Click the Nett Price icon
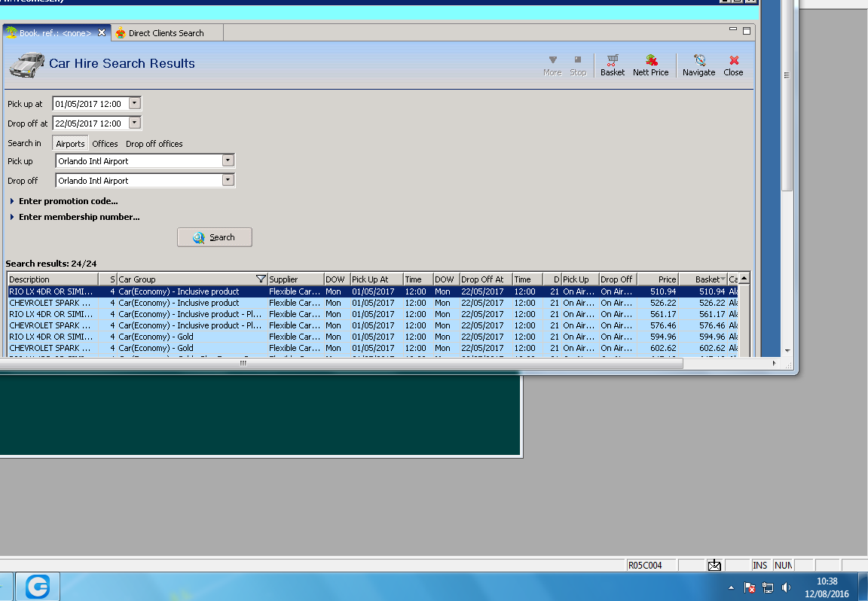 [x=650, y=65]
